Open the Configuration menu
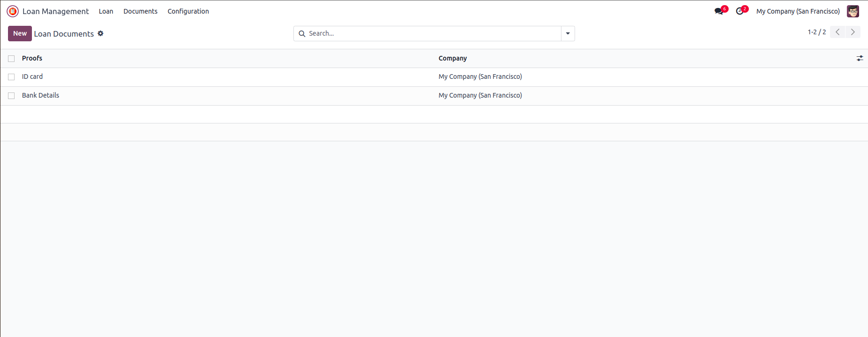The width and height of the screenshot is (868, 337). pos(188,11)
